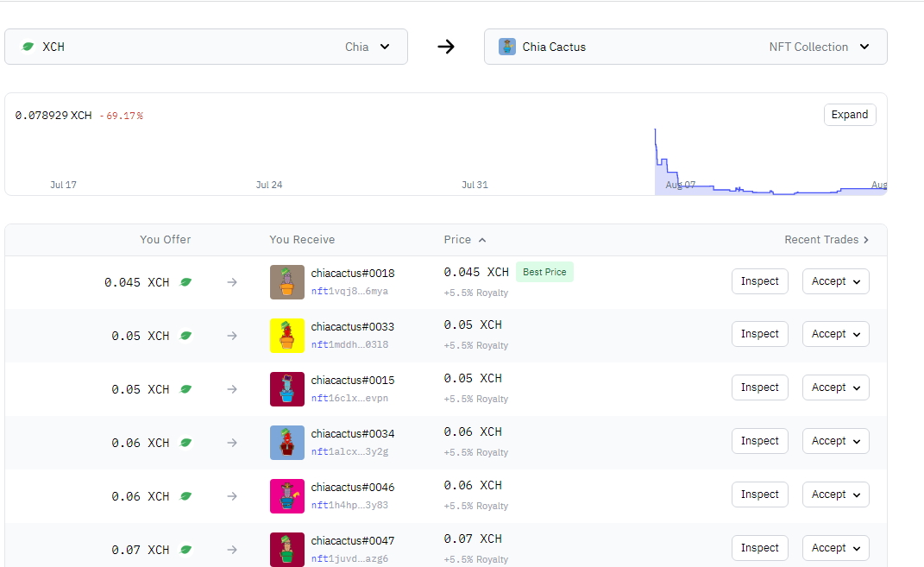Open NFT ID link nft1mddh...0318

pyautogui.click(x=349, y=345)
